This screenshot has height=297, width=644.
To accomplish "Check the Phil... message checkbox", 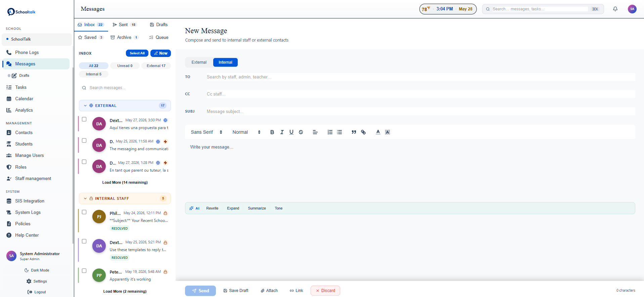I will coord(84,212).
